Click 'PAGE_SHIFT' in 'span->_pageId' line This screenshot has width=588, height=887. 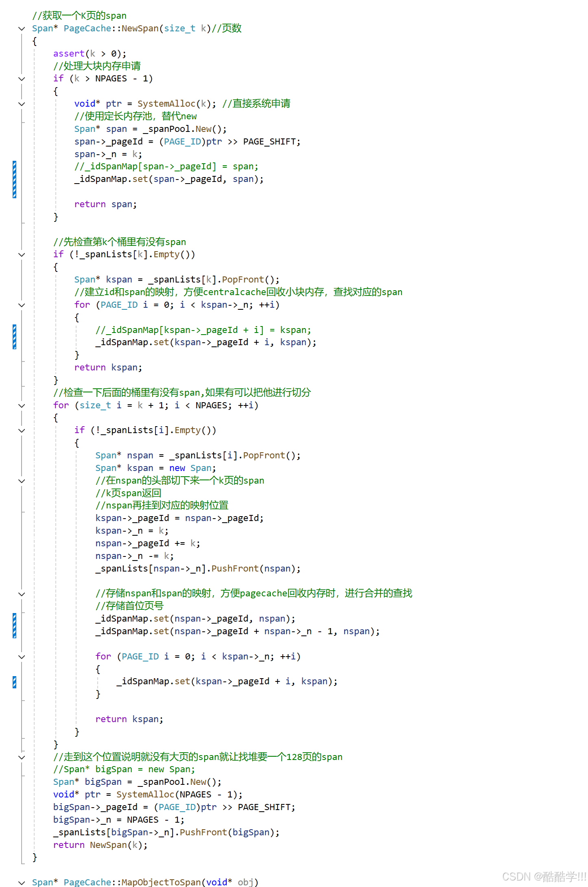pyautogui.click(x=269, y=142)
